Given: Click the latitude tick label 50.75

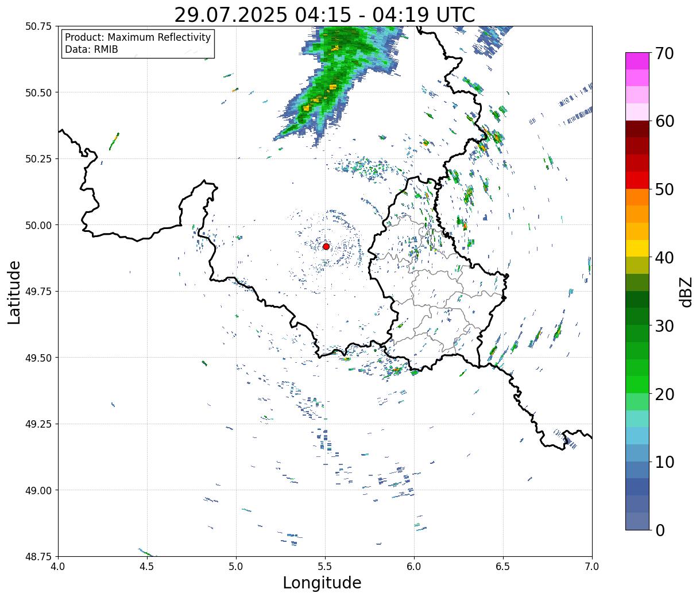Looking at the screenshot, I should (x=38, y=26).
